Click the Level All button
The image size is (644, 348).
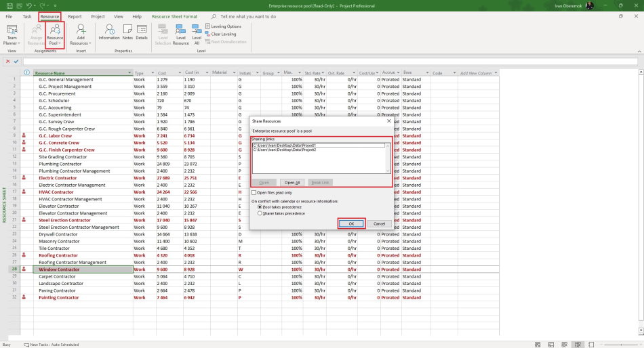pos(197,35)
